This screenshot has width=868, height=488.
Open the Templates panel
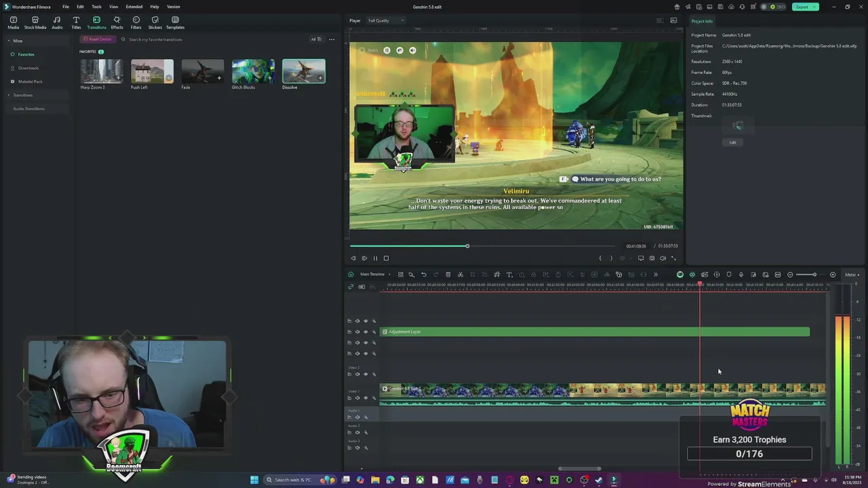coord(175,22)
